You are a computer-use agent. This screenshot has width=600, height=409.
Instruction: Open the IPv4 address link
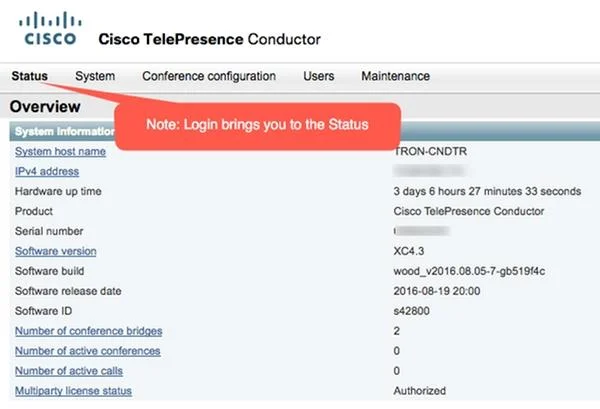pos(47,171)
